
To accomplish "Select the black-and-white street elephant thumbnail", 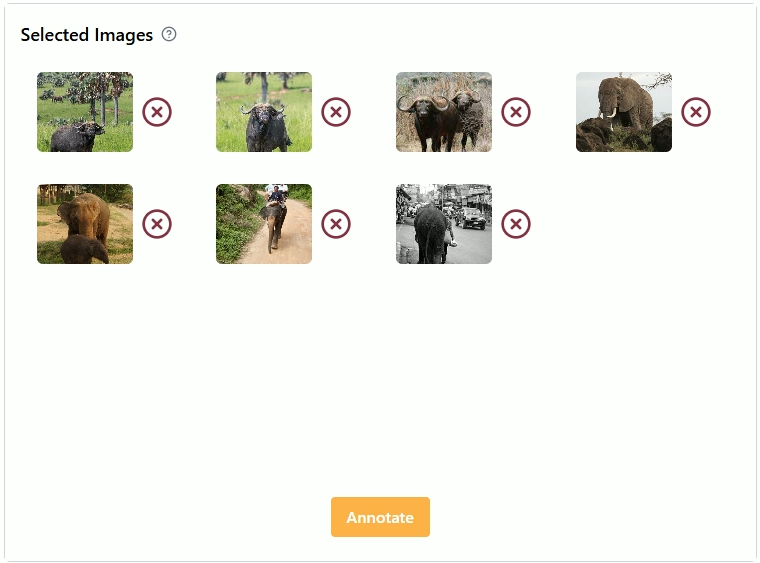I will coord(443,224).
